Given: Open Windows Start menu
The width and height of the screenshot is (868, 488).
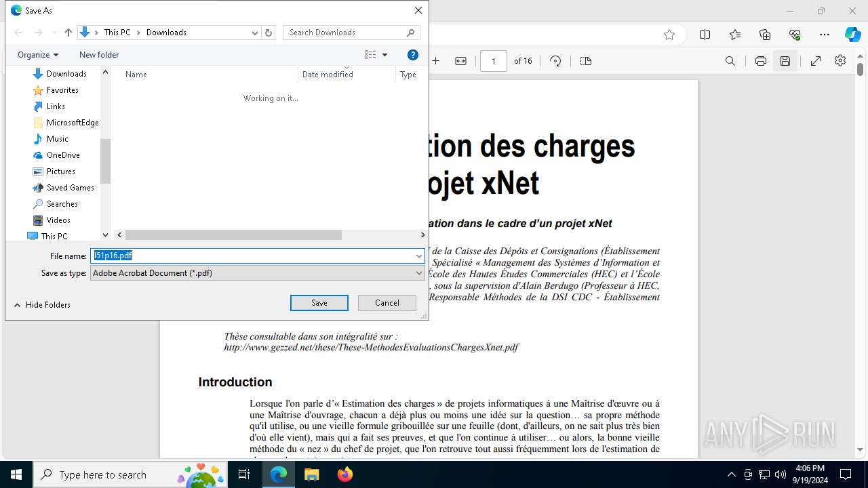Looking at the screenshot, I should coord(16,474).
